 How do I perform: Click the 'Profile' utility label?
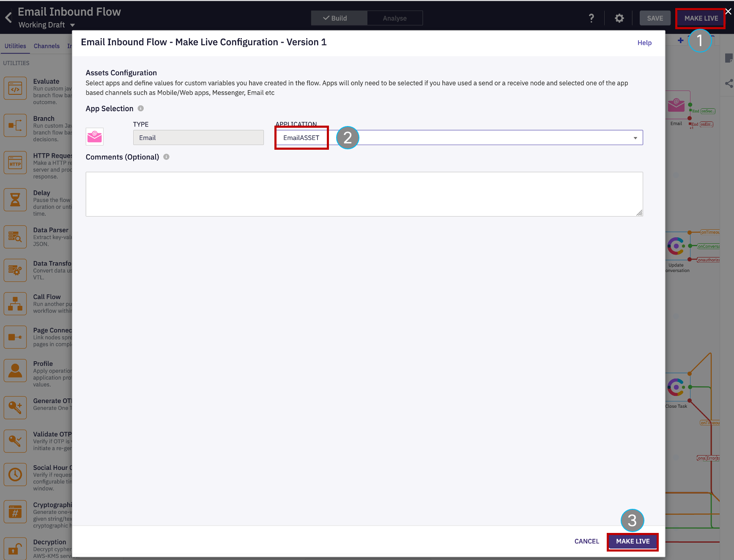[43, 364]
